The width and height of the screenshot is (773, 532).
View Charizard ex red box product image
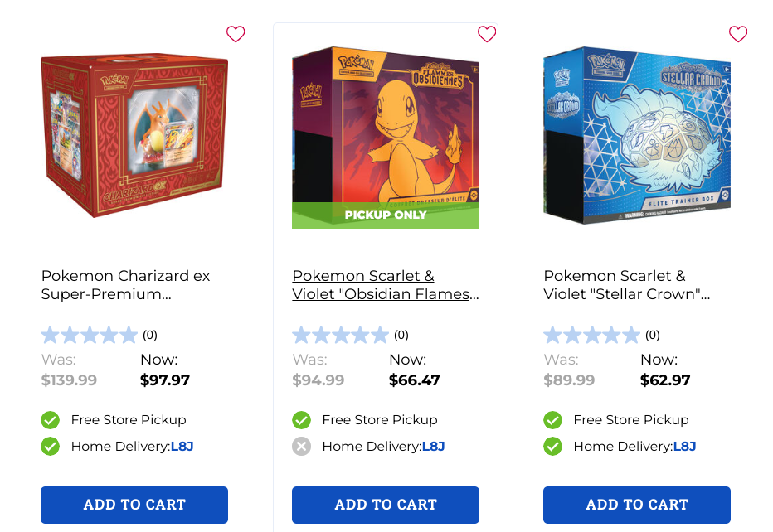tap(134, 135)
